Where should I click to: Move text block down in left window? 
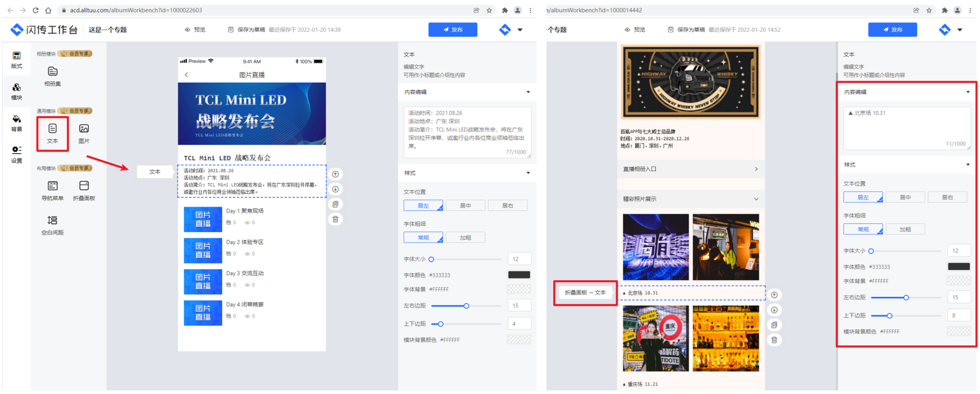coord(335,189)
